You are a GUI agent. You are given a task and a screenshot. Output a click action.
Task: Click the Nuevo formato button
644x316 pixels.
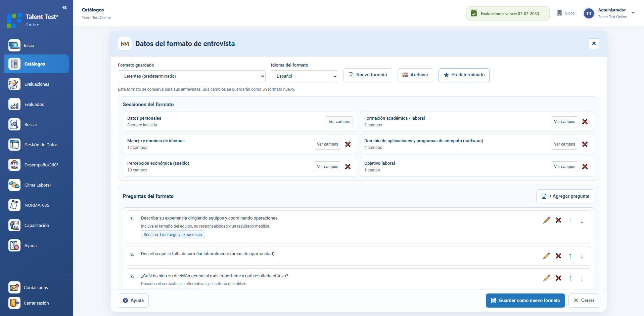pyautogui.click(x=368, y=75)
